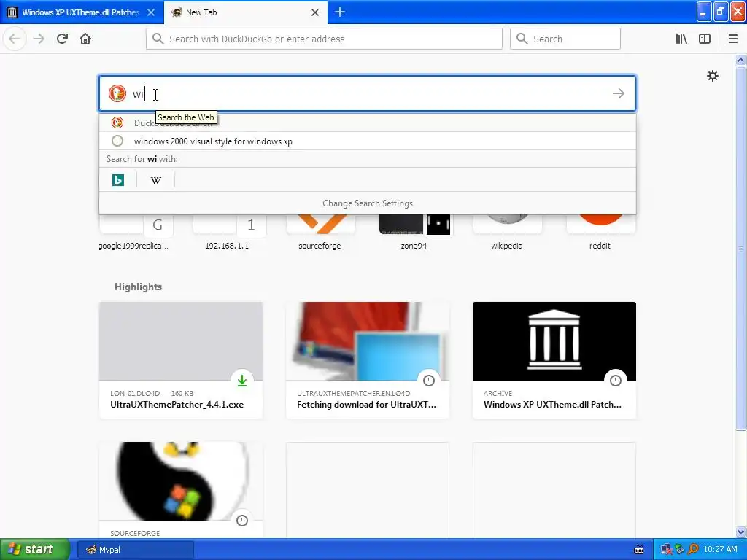Viewport: 747px width, 560px height.
Task: Click the 10:27 AM taskbar clock
Action: point(720,550)
